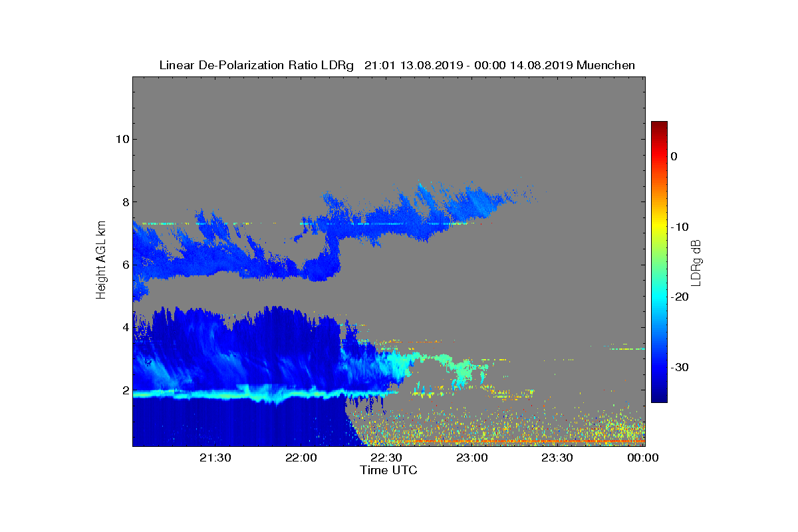
Task: Click the height tick label '10'
Action: (x=122, y=139)
